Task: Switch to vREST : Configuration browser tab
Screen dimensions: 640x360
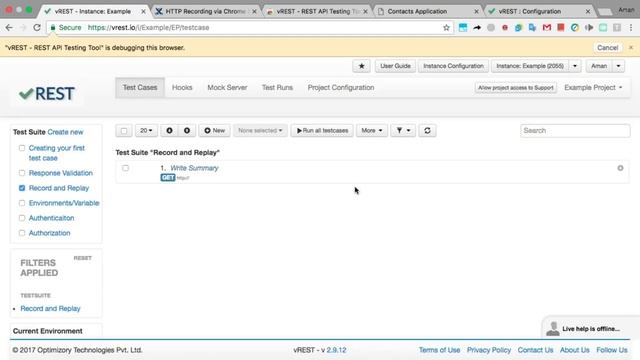Action: pyautogui.click(x=539, y=11)
